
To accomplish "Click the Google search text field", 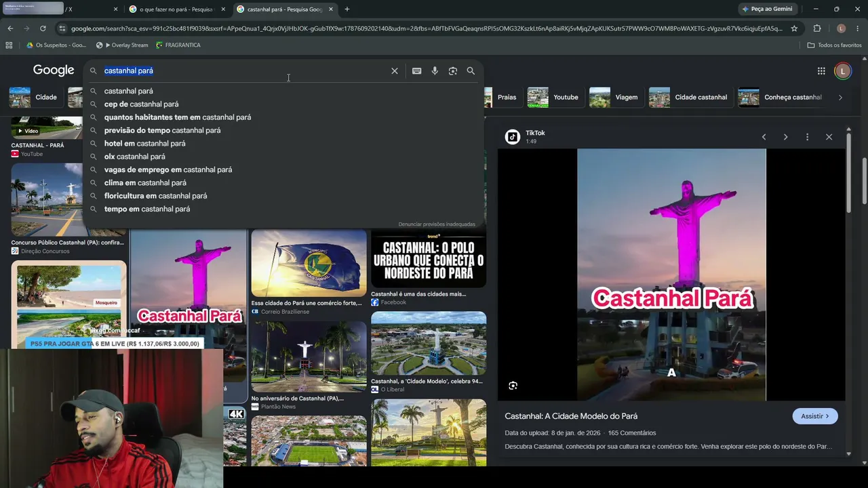I will point(244,70).
